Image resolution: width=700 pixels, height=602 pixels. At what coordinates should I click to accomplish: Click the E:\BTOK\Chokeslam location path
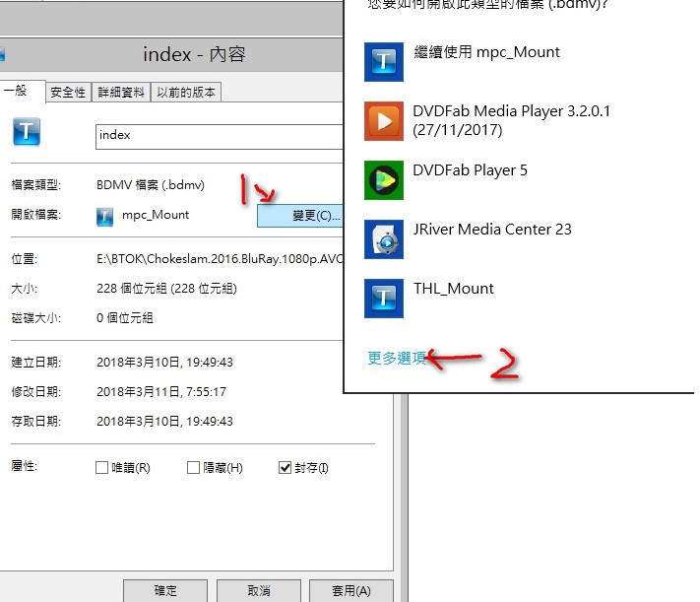coord(220,259)
